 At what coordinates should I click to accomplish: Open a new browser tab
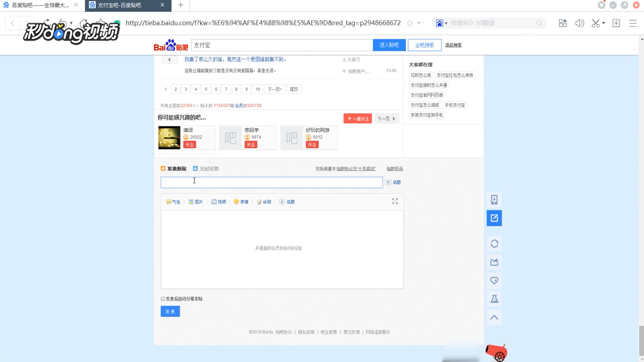pyautogui.click(x=181, y=5)
